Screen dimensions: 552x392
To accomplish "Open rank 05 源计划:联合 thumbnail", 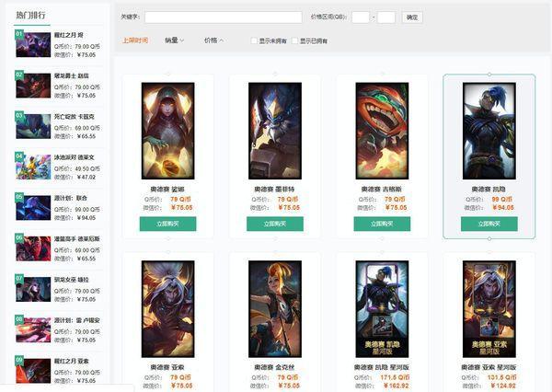I will (x=33, y=208).
